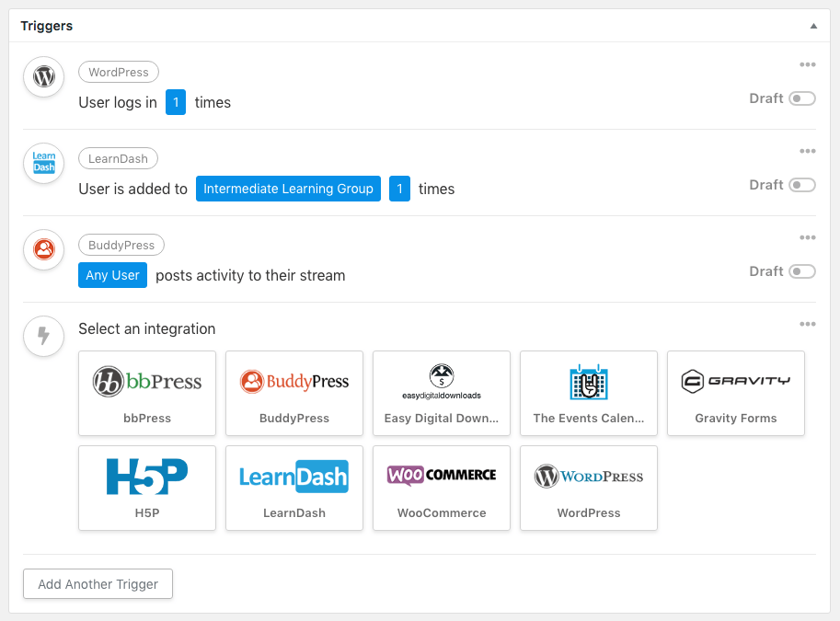Open the options menu for the WordPress trigger
The image size is (840, 621).
[x=807, y=64]
